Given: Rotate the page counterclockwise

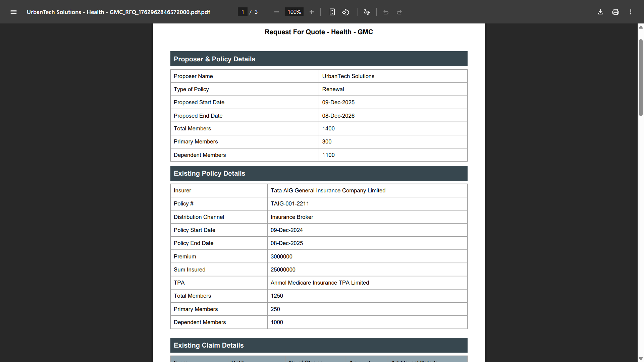Looking at the screenshot, I should pos(345,12).
